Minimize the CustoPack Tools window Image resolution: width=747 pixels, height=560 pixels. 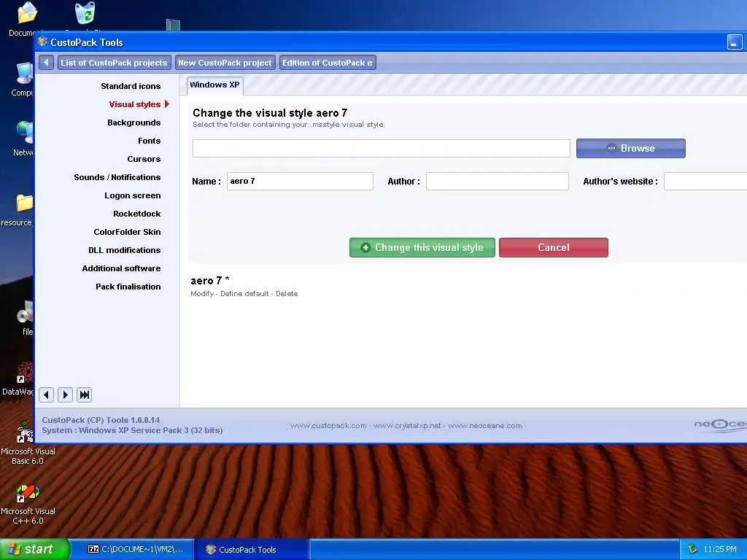coord(735,42)
